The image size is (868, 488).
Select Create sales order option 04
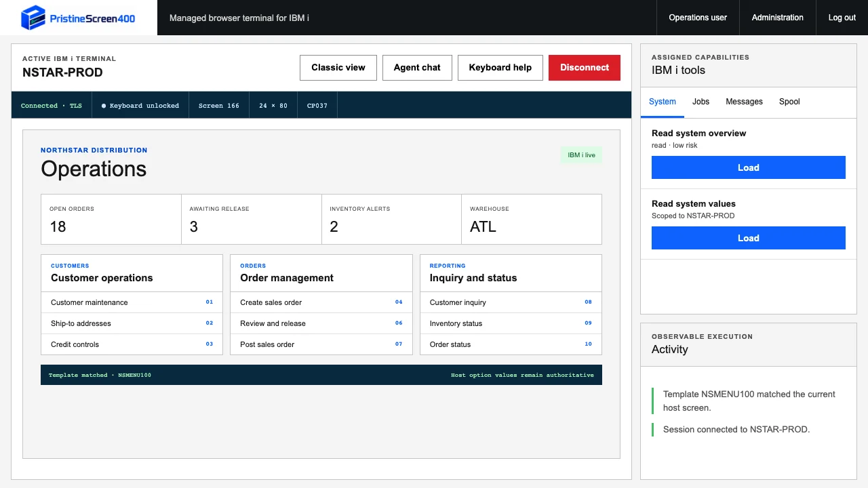pyautogui.click(x=321, y=302)
